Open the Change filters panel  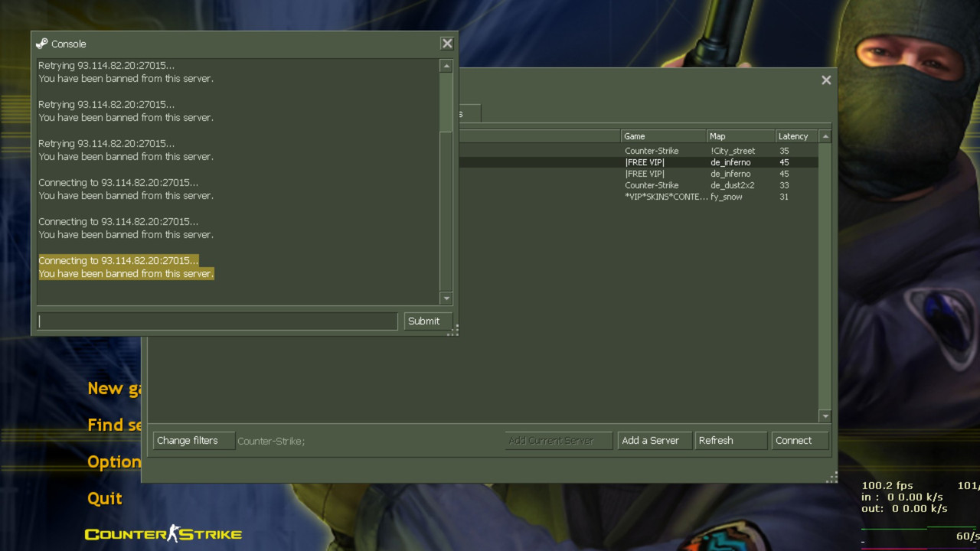tap(194, 441)
